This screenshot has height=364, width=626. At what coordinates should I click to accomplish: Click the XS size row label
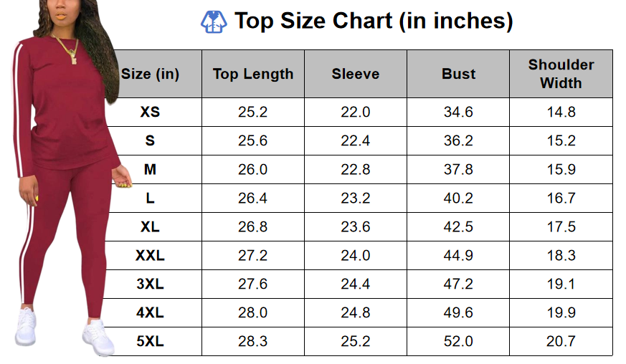point(151,112)
